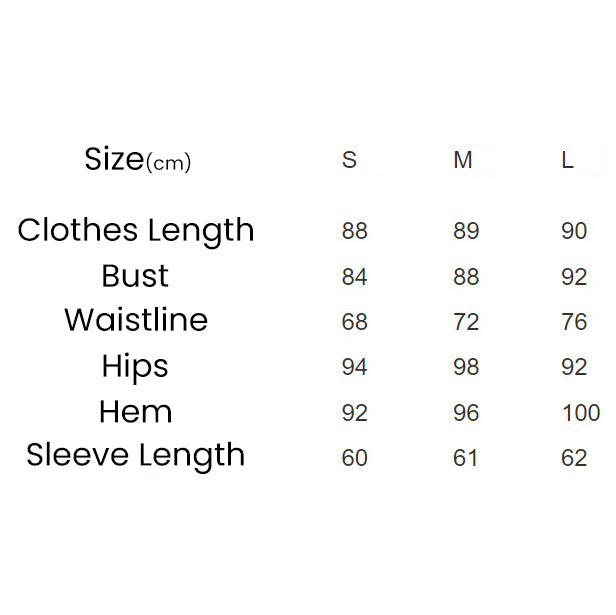Click Hem value 100 for size L
This screenshot has width=616, height=615.
coord(581,413)
